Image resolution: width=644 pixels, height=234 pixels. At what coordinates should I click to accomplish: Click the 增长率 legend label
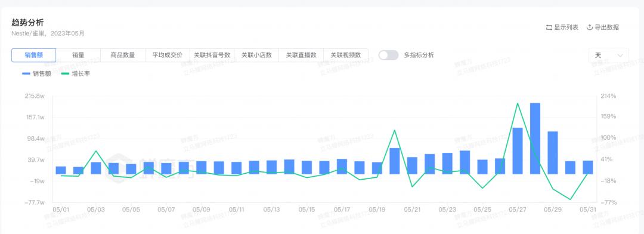point(80,74)
